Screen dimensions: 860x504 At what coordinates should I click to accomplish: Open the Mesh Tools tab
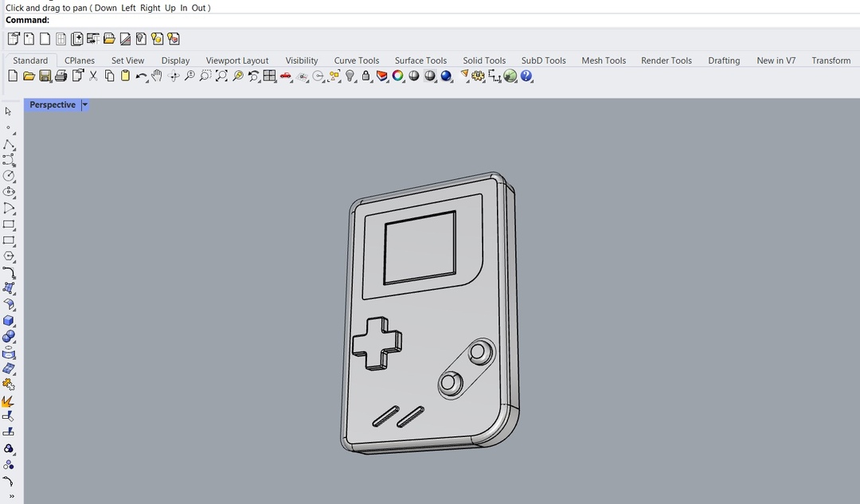(604, 61)
